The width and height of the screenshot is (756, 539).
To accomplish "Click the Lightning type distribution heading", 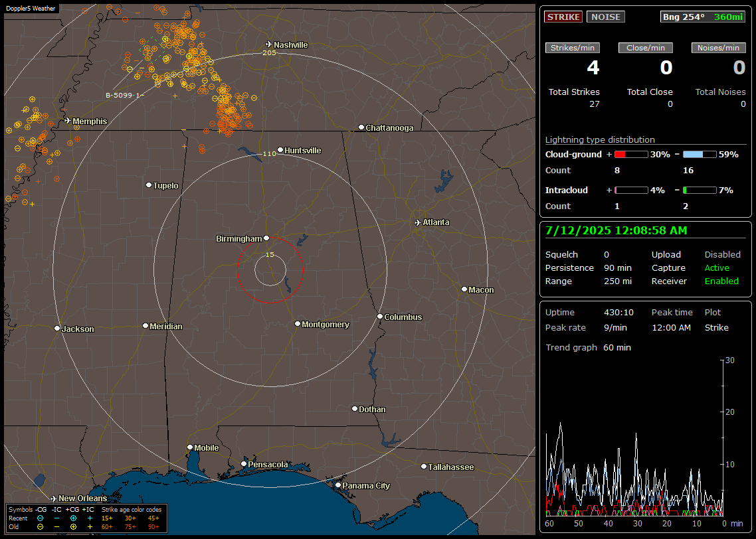I will tap(600, 139).
